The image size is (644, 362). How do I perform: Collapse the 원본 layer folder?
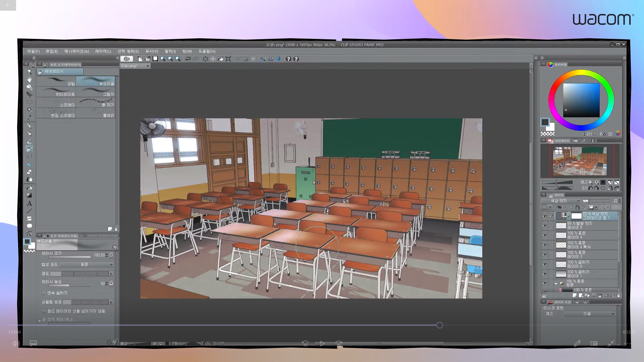coord(556,284)
